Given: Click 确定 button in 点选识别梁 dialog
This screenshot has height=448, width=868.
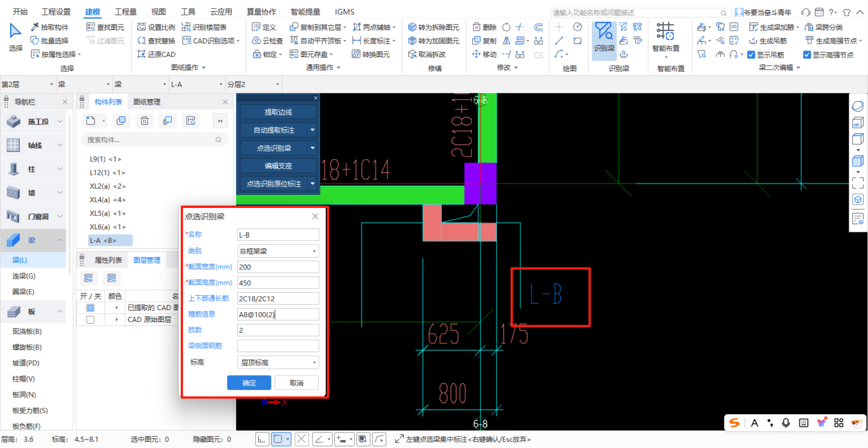Looking at the screenshot, I should point(249,383).
